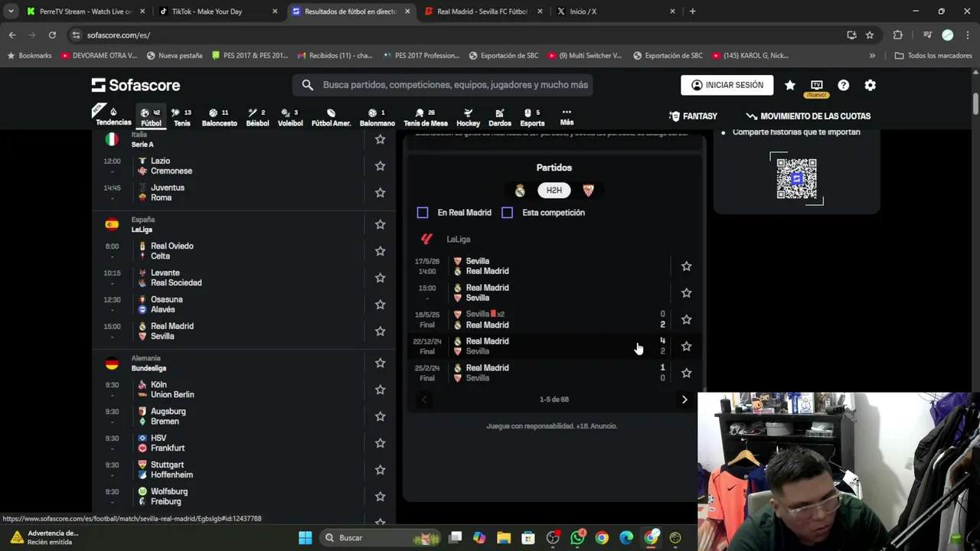
Task: Open the Stuttgart vs Hoffenheim match
Action: tap(245, 470)
